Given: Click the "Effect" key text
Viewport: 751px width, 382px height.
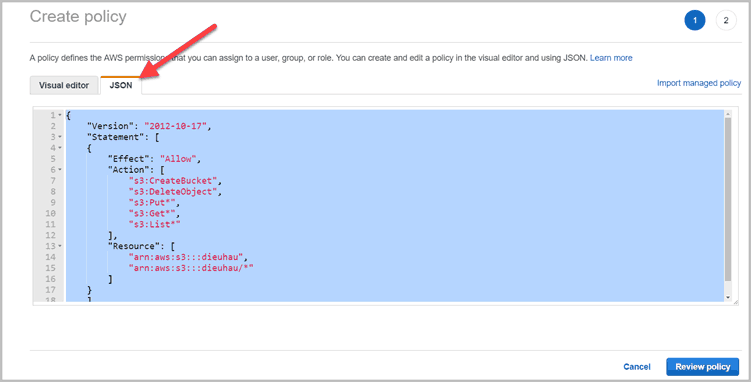Looking at the screenshot, I should pyautogui.click(x=128, y=159).
